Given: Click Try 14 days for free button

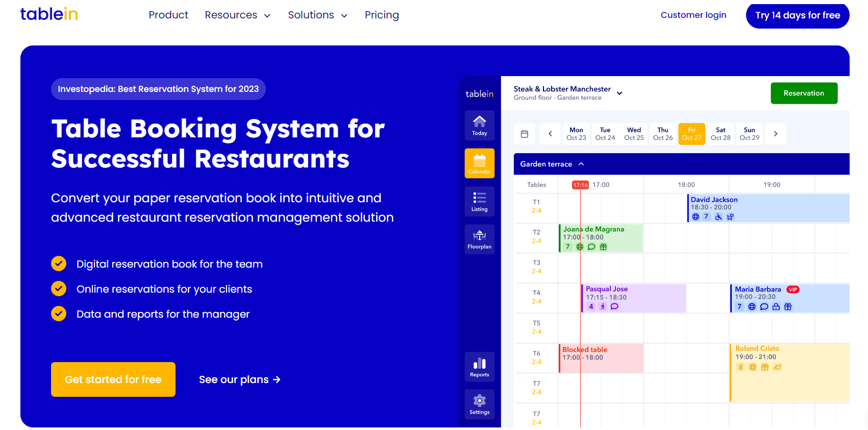Looking at the screenshot, I should pos(798,15).
